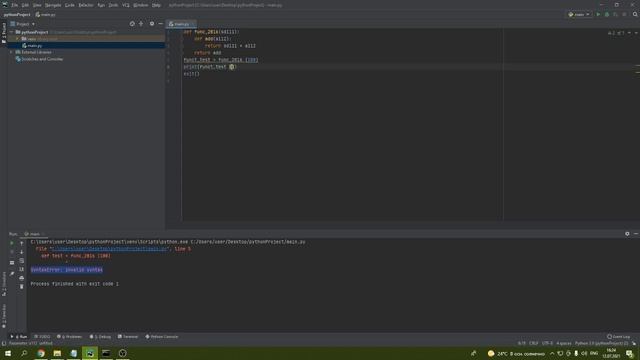The height and width of the screenshot is (360, 640).
Task: Click the rerun green arrow in Run panel
Action: (x=12, y=243)
